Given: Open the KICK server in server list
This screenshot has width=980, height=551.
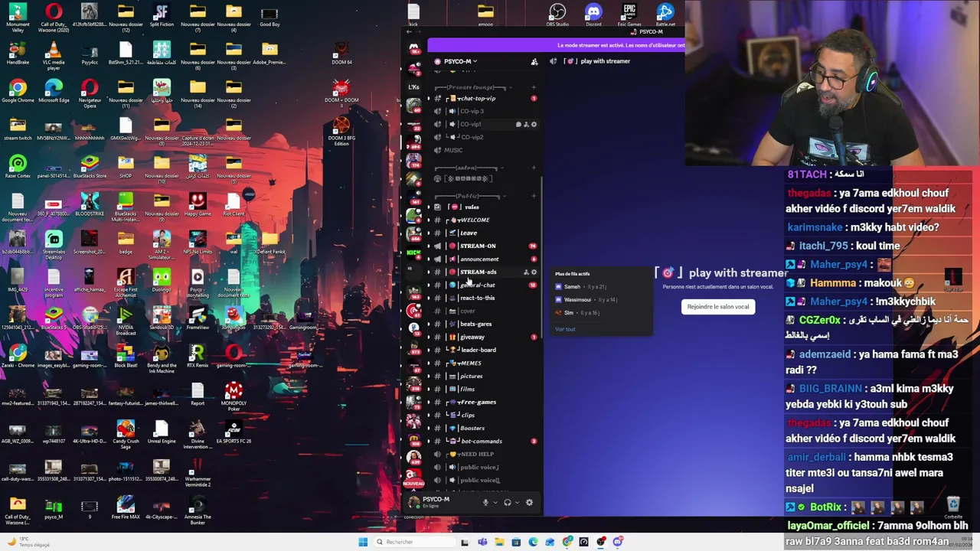Looking at the screenshot, I should coord(414,252).
